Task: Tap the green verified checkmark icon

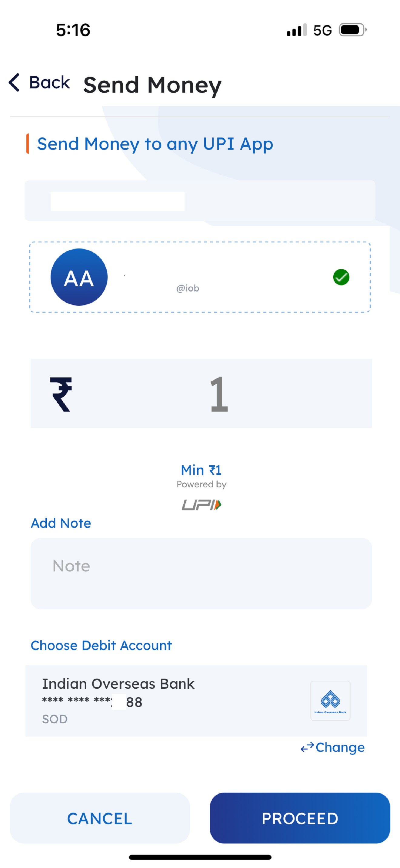Action: pyautogui.click(x=341, y=277)
